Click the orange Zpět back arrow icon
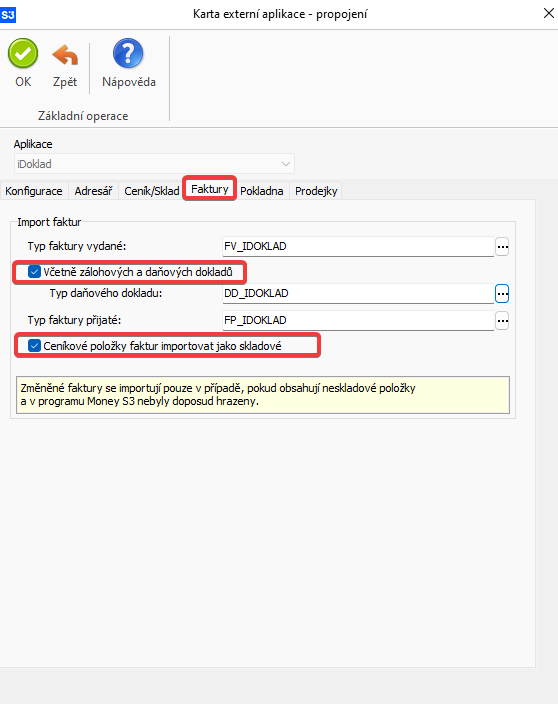Image resolution: width=558 pixels, height=704 pixels. point(65,55)
